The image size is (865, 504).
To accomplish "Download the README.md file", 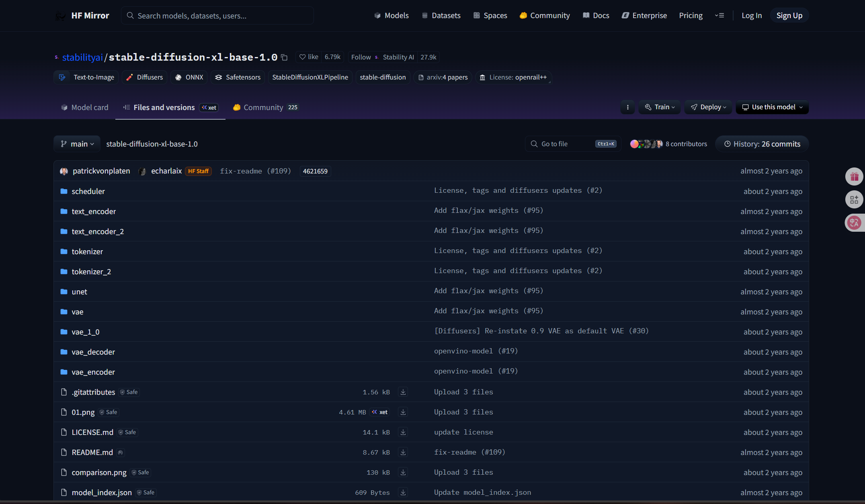I will 403,452.
